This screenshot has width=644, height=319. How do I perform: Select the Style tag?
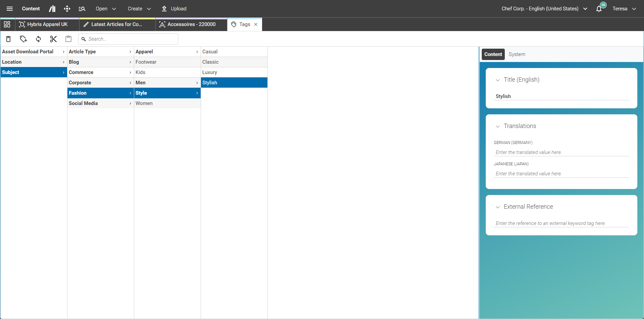point(167,93)
